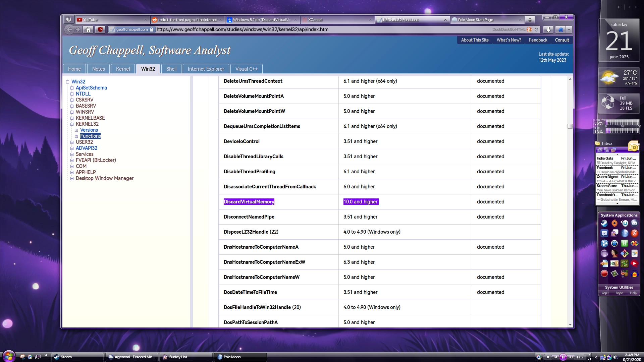
Task: Launch Origin from System Applications dock
Action: [x=614, y=223]
